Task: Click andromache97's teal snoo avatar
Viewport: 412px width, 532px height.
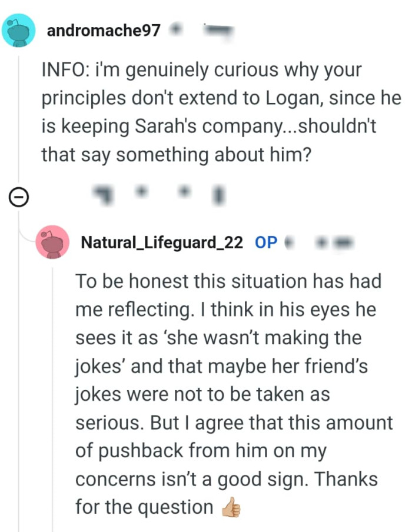Action: click(x=19, y=28)
